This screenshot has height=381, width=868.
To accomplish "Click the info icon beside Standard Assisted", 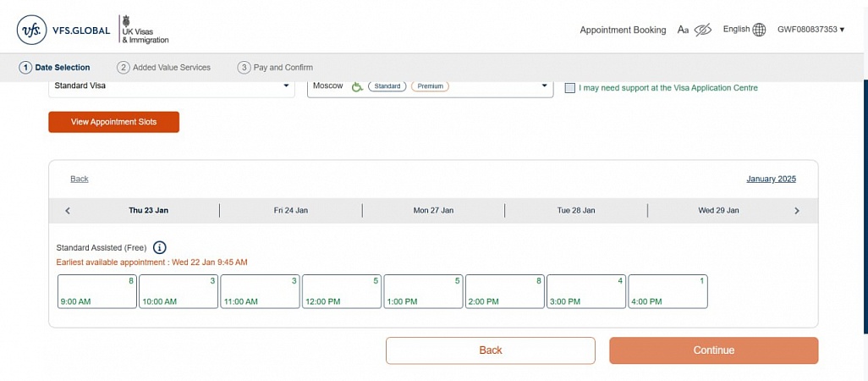I will [x=160, y=247].
